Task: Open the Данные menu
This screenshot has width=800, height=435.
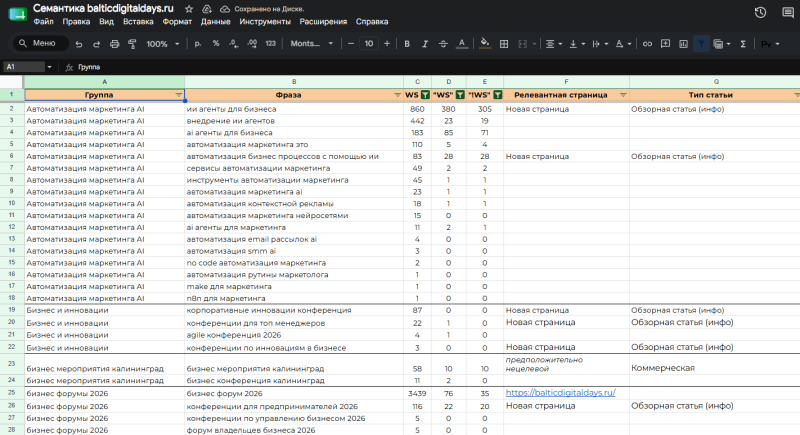Action: 215,21
